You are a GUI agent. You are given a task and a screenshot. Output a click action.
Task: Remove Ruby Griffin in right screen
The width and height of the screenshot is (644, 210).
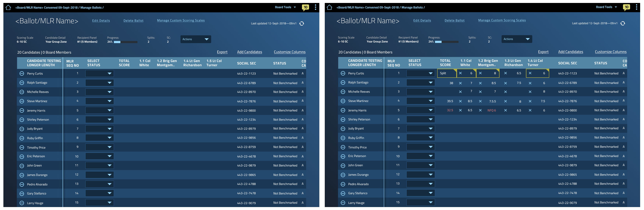click(x=343, y=138)
